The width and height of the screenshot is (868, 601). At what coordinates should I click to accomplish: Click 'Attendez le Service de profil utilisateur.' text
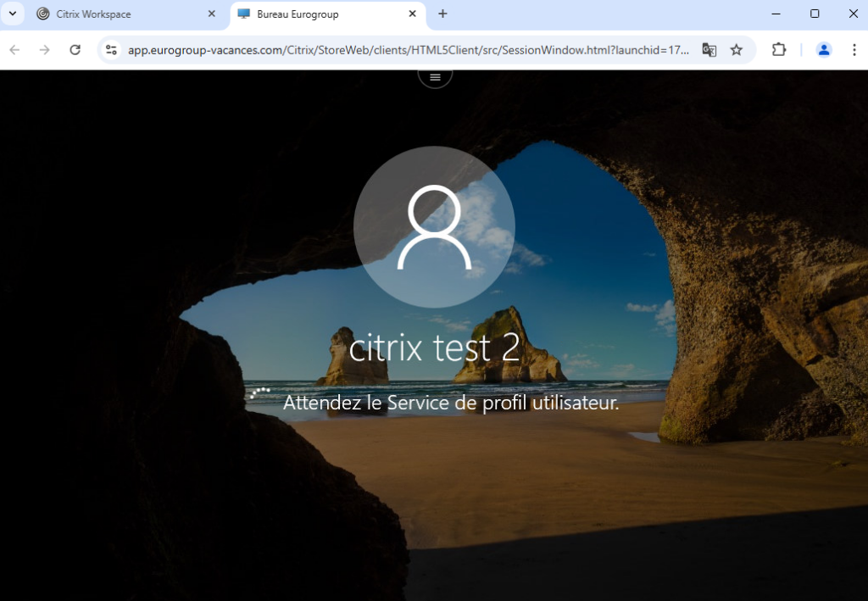451,403
